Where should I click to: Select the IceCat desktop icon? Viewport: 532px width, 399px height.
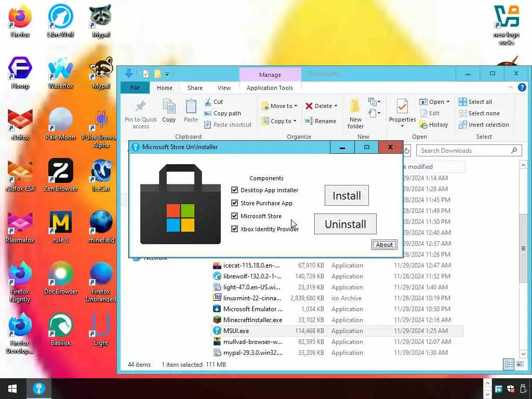[x=101, y=175]
